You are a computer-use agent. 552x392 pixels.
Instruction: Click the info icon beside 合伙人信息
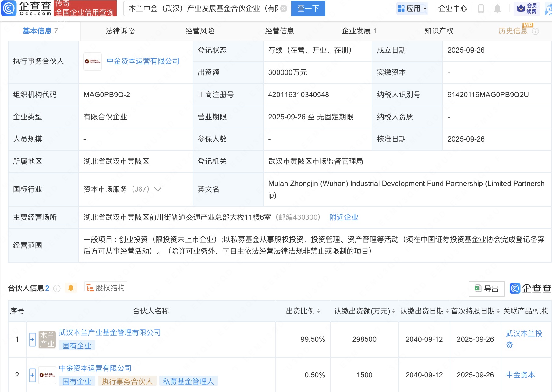57,288
